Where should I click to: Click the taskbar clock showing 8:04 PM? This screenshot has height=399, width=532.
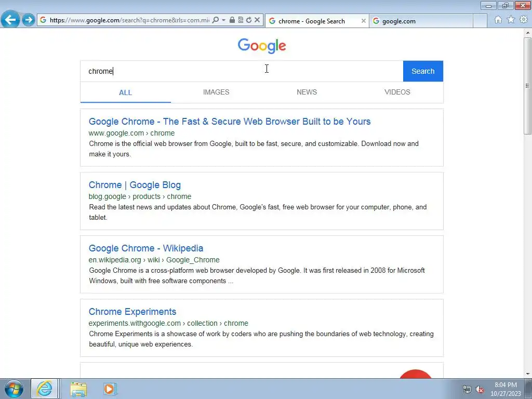[x=506, y=389]
